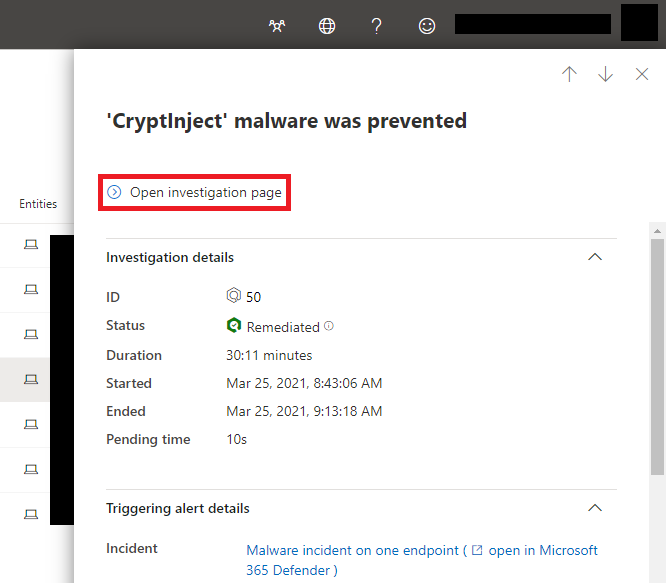
Task: Select the first device entity row icon
Action: tap(31, 245)
